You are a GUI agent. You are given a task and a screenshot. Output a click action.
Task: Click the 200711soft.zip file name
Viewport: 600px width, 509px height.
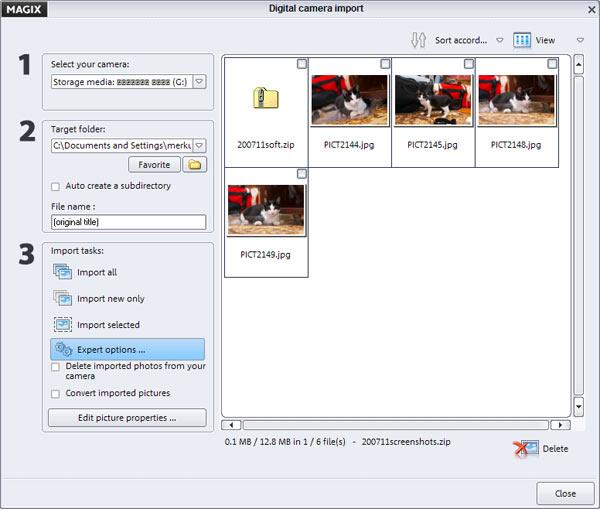point(266,145)
